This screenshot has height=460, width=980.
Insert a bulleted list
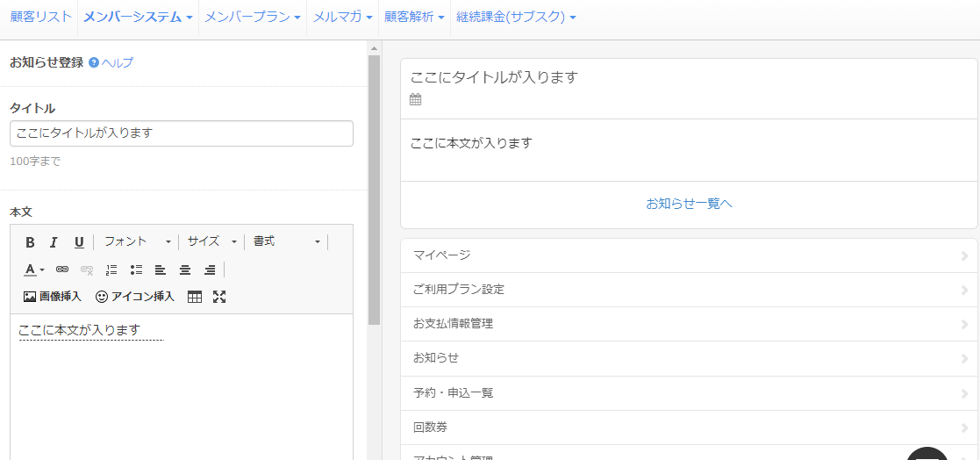(136, 270)
